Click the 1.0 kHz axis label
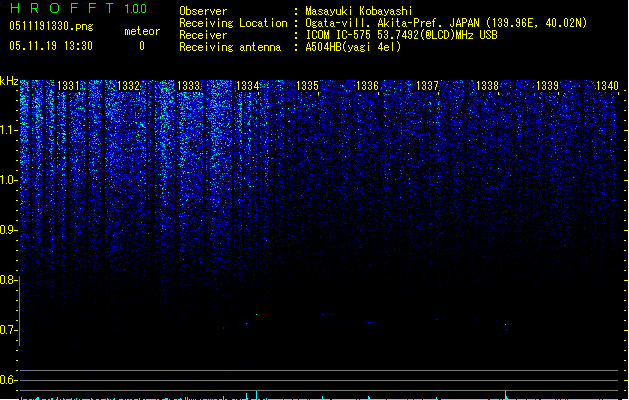This screenshot has height=400, width=629. (8, 180)
